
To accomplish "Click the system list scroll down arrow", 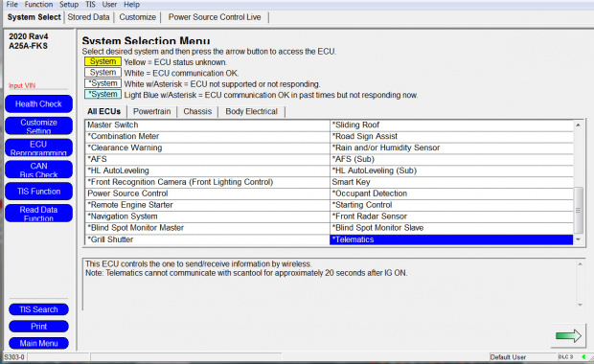I will tap(578, 239).
